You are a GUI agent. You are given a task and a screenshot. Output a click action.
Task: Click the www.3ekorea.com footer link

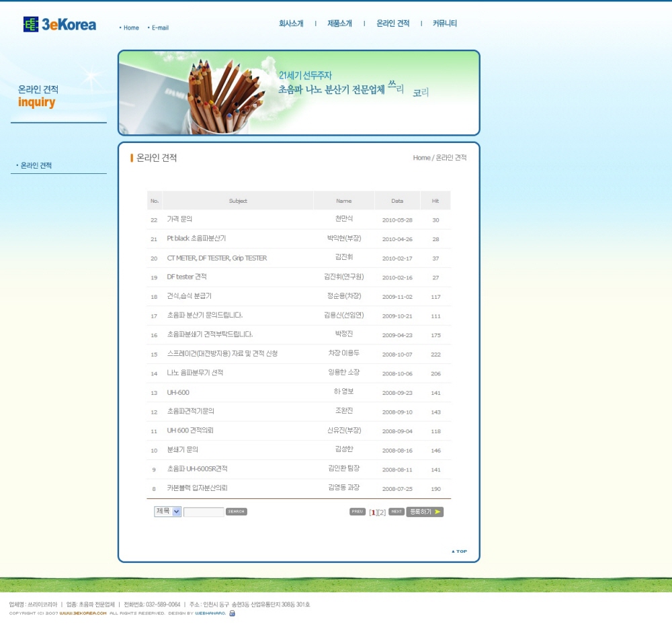point(83,613)
